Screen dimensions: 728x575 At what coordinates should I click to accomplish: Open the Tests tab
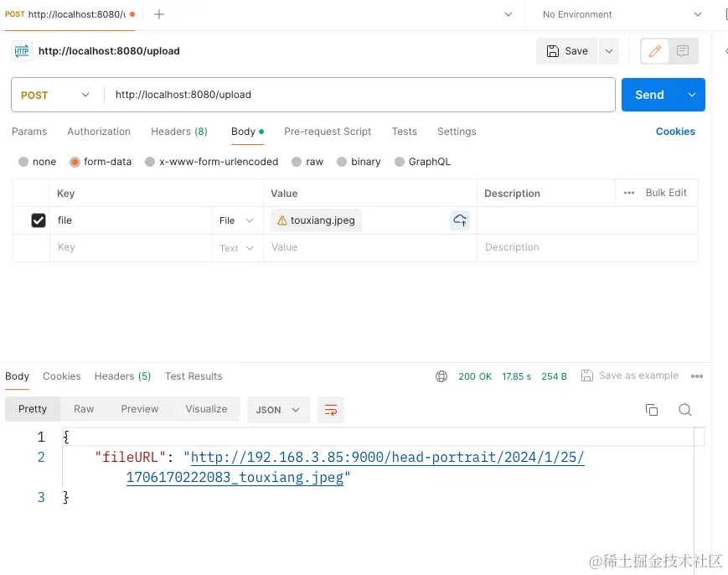tap(405, 132)
